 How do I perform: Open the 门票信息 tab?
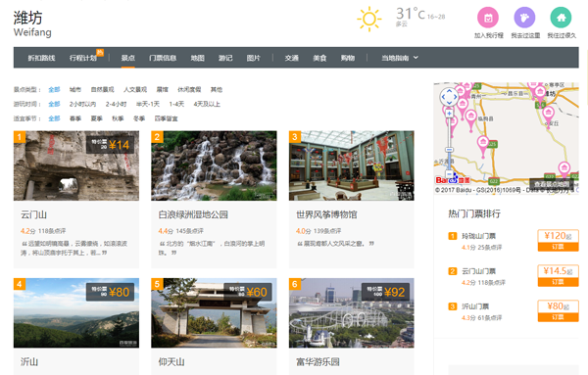(163, 58)
